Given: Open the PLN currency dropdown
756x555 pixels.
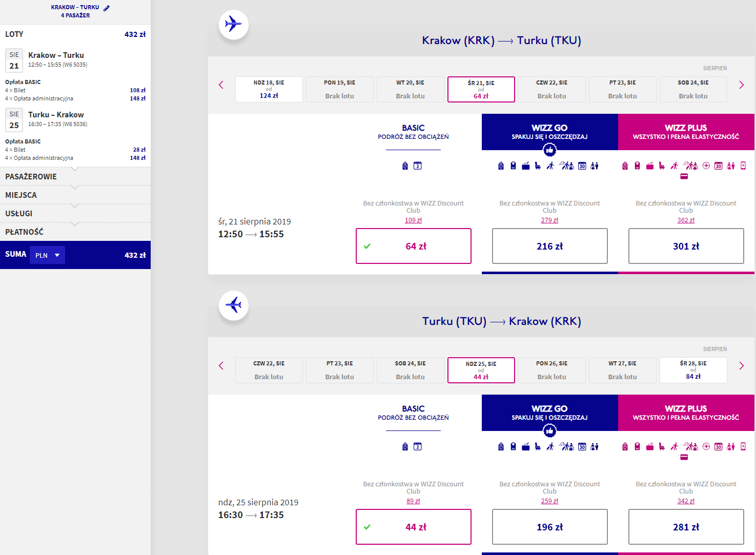Looking at the screenshot, I should [47, 255].
